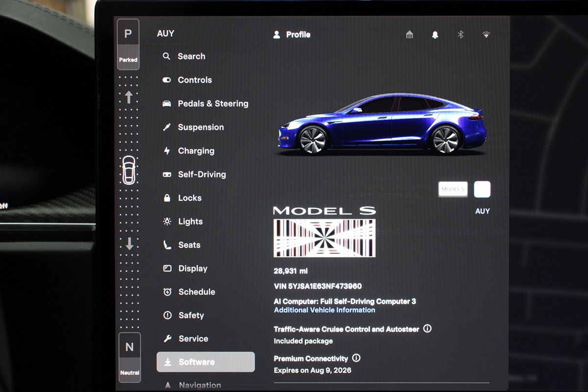The height and width of the screenshot is (392, 588).
Task: Tap the AUY vehicle name at top
Action: [x=166, y=34]
